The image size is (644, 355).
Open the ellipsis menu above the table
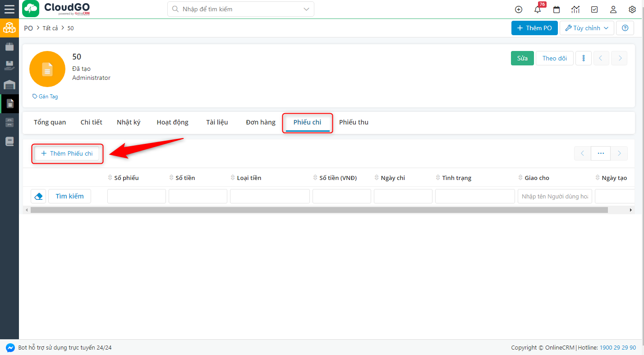pyautogui.click(x=600, y=153)
